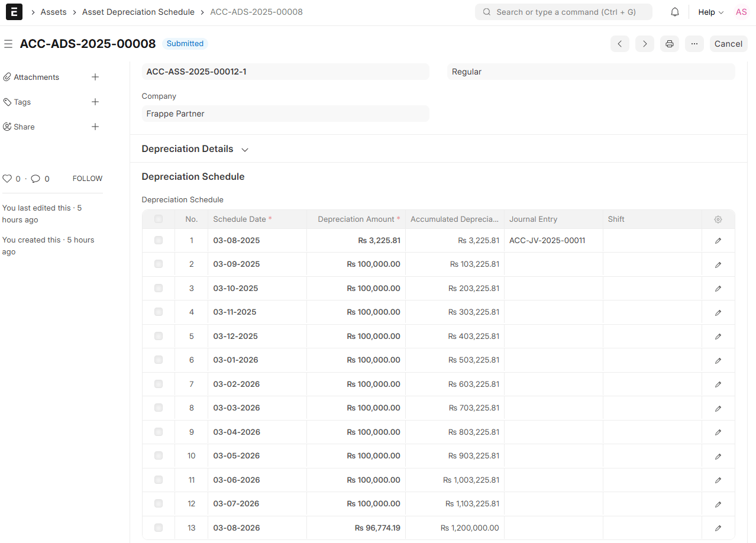This screenshot has height=543, width=756.
Task: Select schedule date 03-08-2026
Action: click(237, 528)
